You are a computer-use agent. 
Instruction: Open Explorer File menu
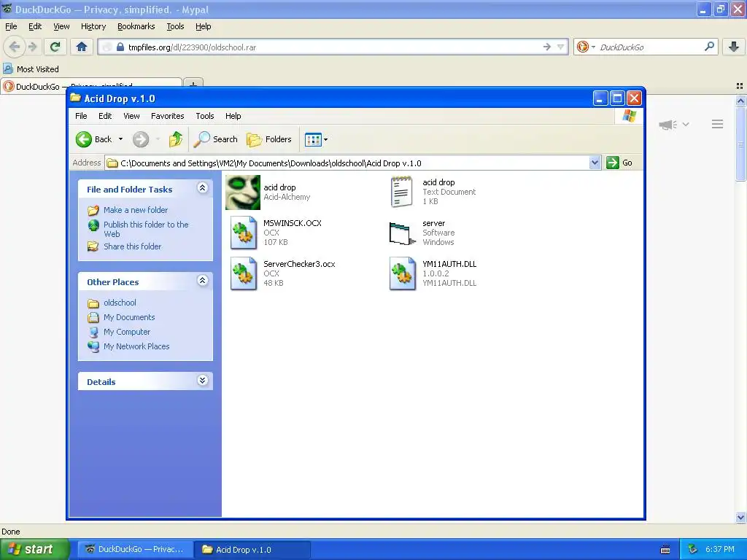point(81,116)
